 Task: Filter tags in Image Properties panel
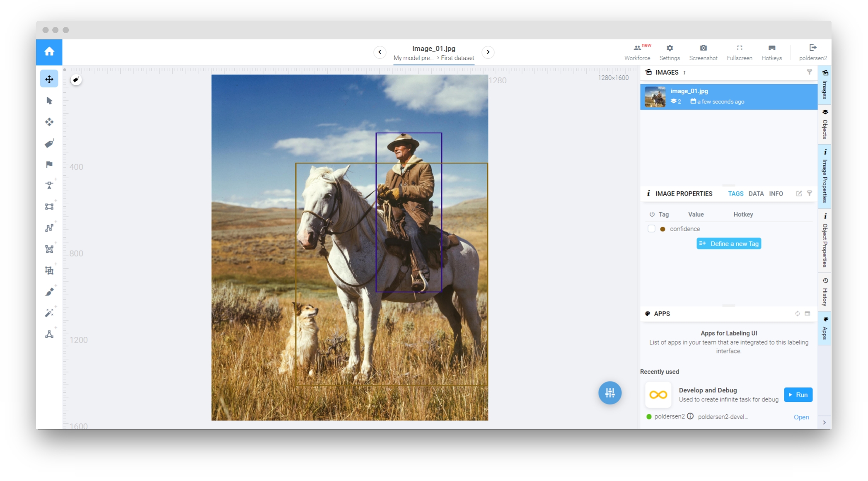pyautogui.click(x=809, y=193)
